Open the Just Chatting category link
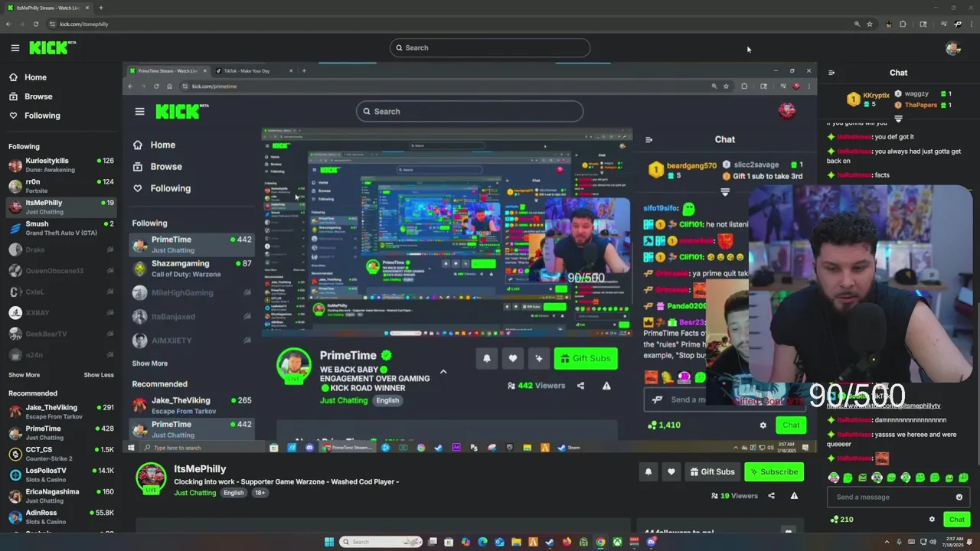The height and width of the screenshot is (551, 980). click(194, 493)
